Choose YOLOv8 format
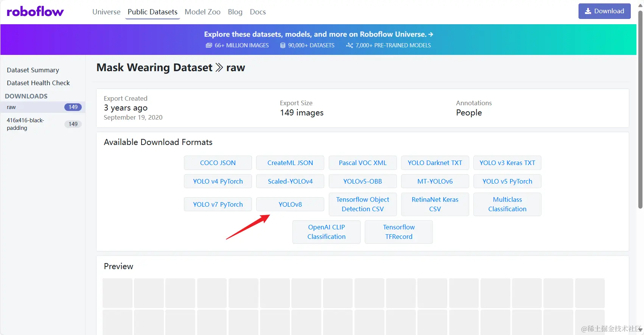 click(x=290, y=204)
